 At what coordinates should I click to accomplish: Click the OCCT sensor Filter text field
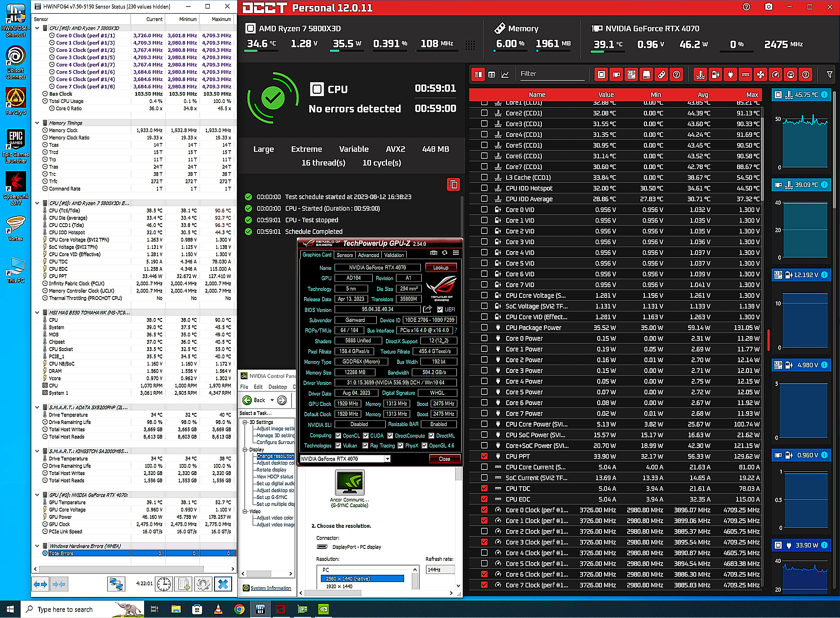tap(551, 74)
